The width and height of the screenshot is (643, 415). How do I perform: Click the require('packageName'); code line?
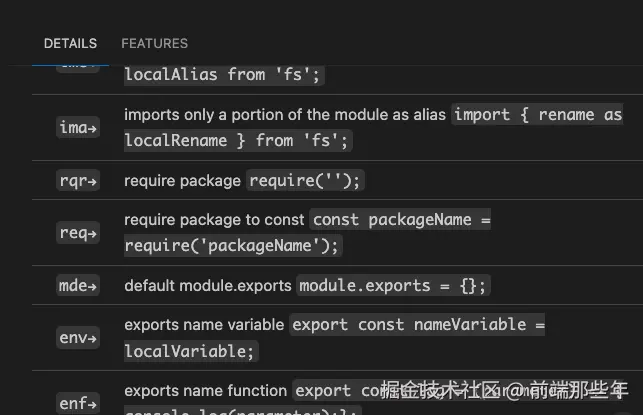point(233,245)
